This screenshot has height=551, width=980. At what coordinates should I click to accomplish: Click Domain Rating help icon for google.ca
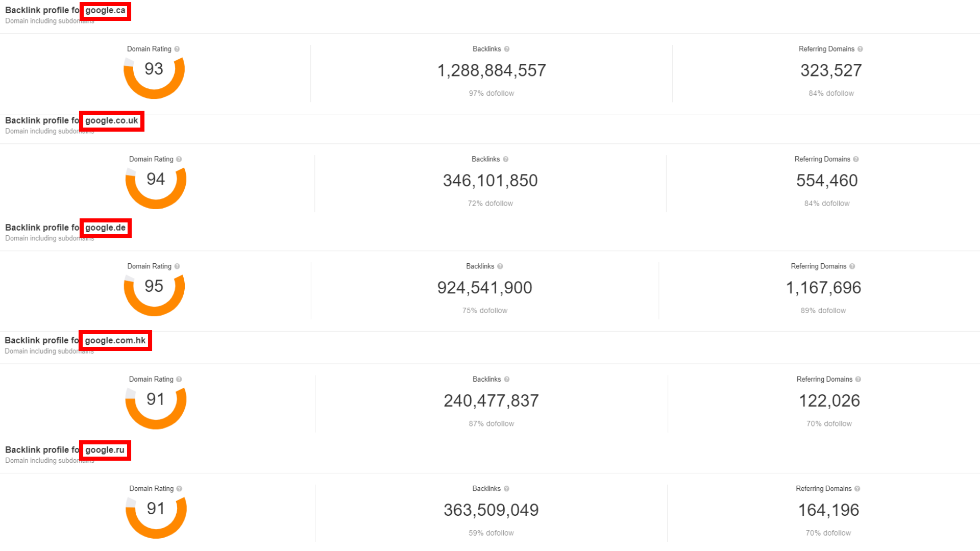(x=177, y=49)
